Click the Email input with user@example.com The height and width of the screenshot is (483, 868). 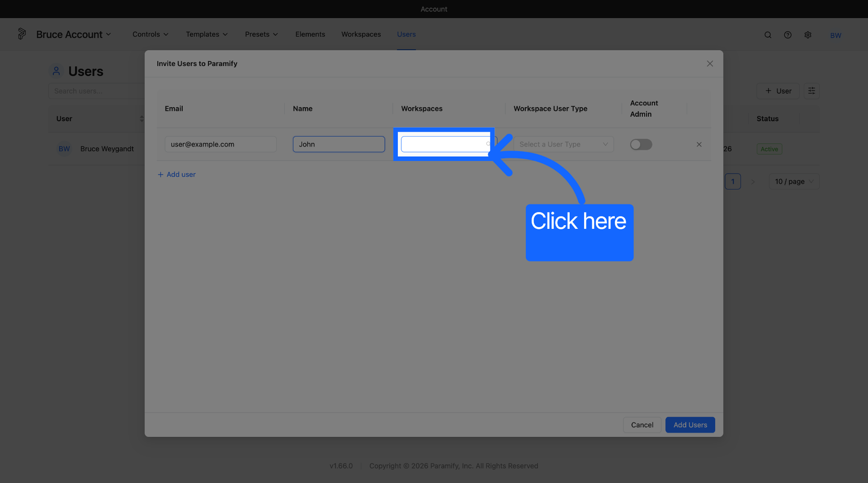coord(221,144)
